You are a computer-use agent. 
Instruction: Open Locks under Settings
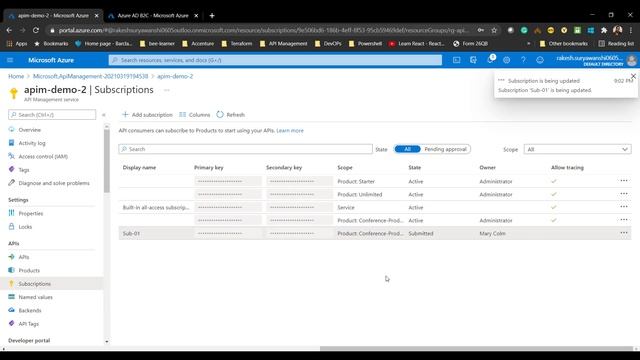click(25, 227)
